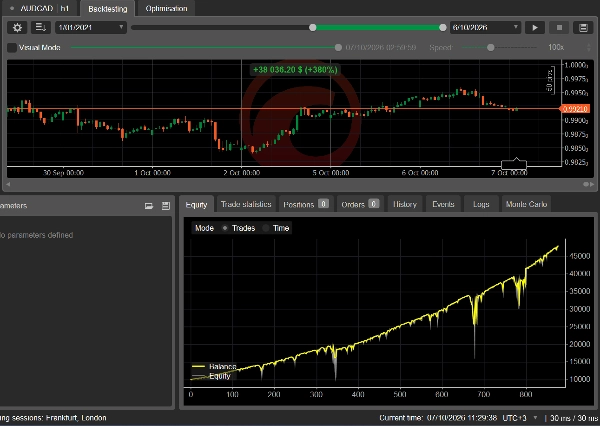Click the 45000 equity axis value

coord(580,256)
